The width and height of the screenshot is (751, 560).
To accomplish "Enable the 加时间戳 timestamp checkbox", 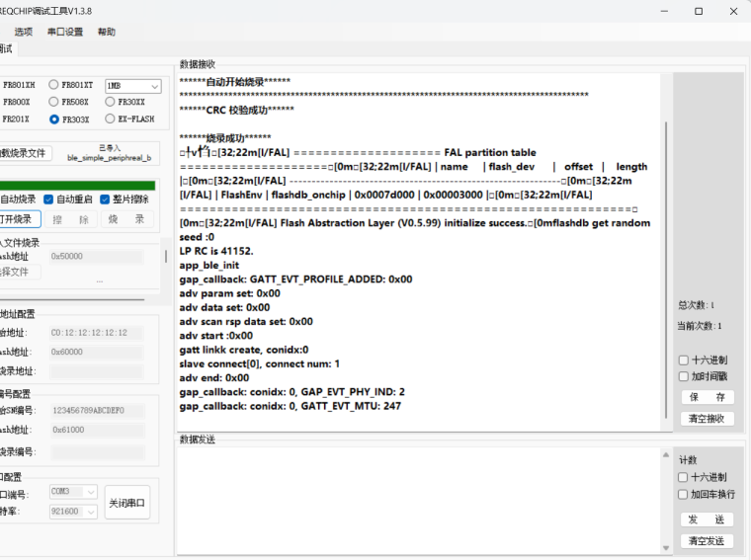I will (684, 376).
